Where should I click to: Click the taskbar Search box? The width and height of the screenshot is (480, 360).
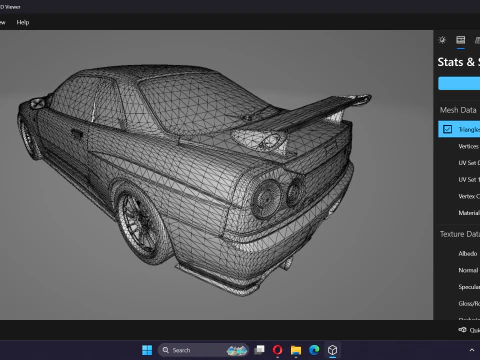(203, 350)
